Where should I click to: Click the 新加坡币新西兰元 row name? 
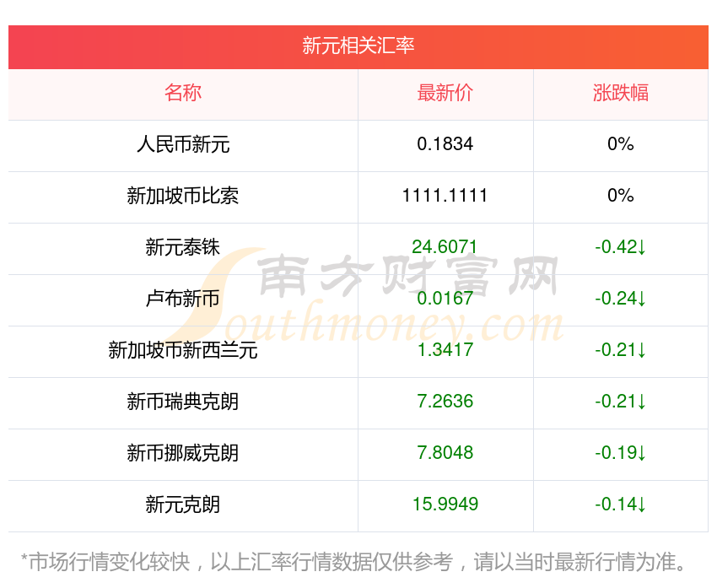183,350
